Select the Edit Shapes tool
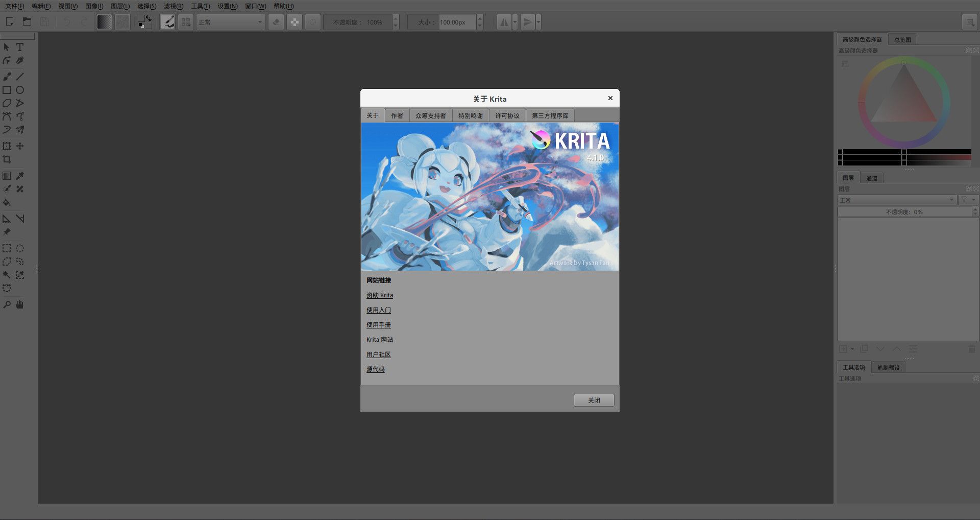Viewport: 980px width, 520px height. (7, 60)
